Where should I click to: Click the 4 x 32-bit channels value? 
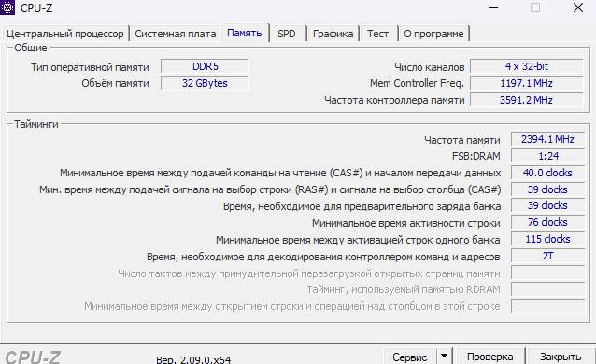click(x=527, y=66)
